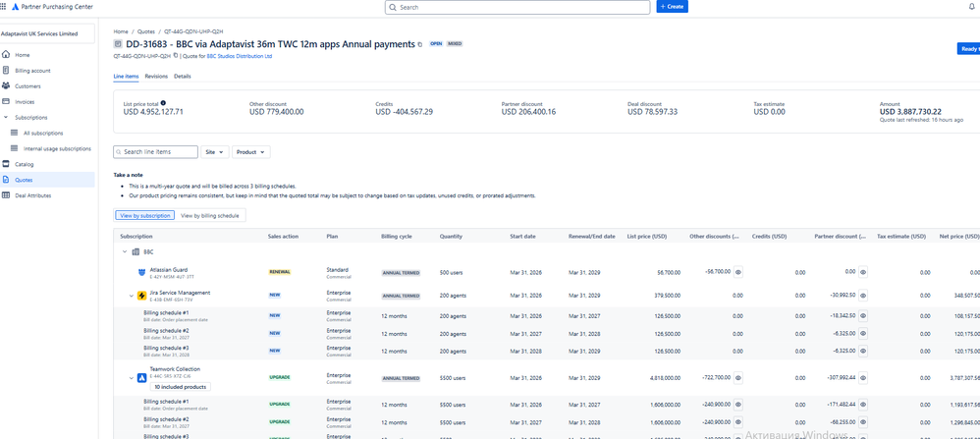Viewport: 980px width, 439px height.
Task: Click the OPEN status badge
Action: (436, 44)
